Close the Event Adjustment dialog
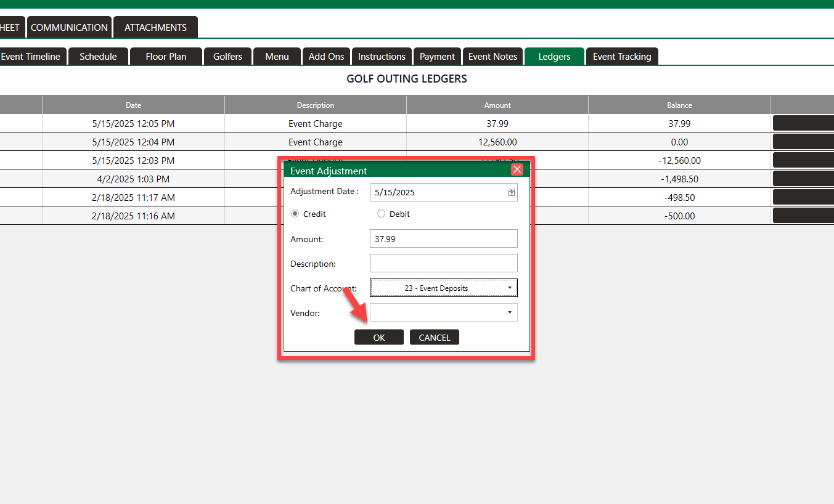 517,170
